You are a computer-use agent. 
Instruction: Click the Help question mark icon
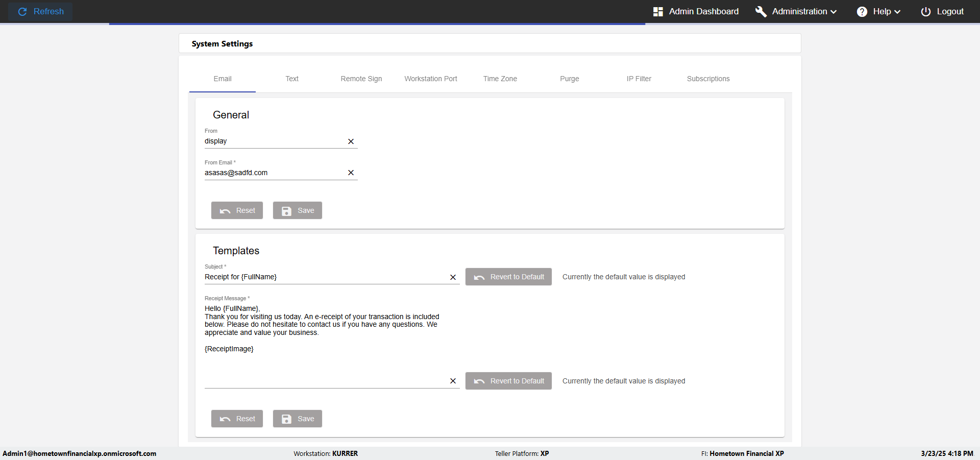pyautogui.click(x=862, y=11)
